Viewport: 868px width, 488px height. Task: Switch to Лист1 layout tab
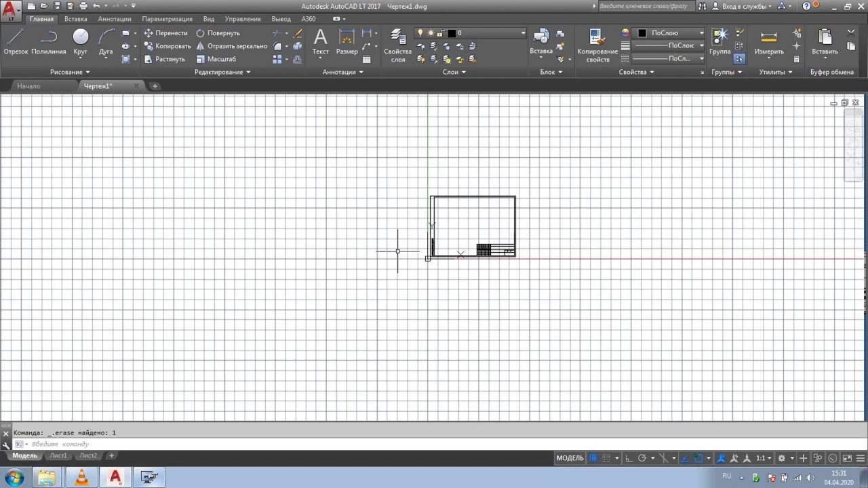[58, 455]
